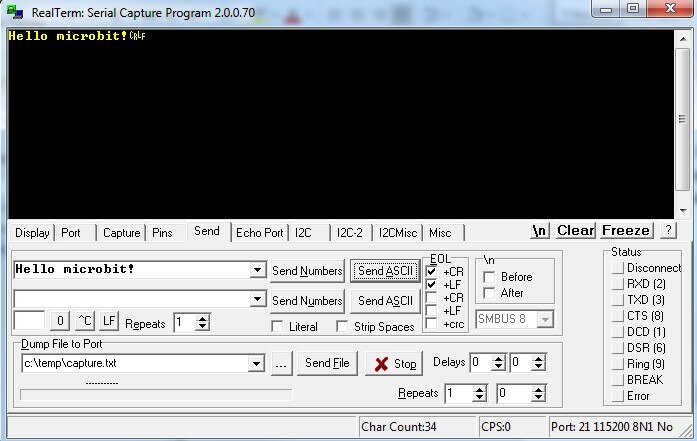This screenshot has height=441, width=697.
Task: Open the Echo Port tab
Action: [259, 233]
